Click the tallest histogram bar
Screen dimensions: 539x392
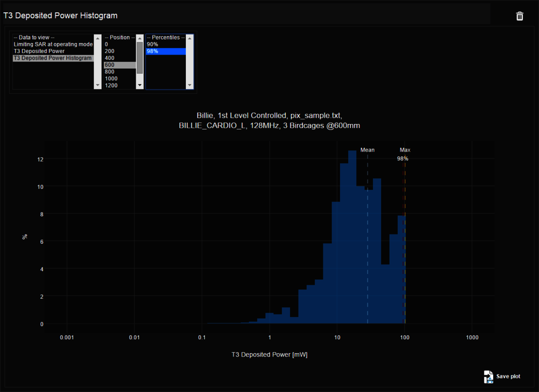[352, 237]
